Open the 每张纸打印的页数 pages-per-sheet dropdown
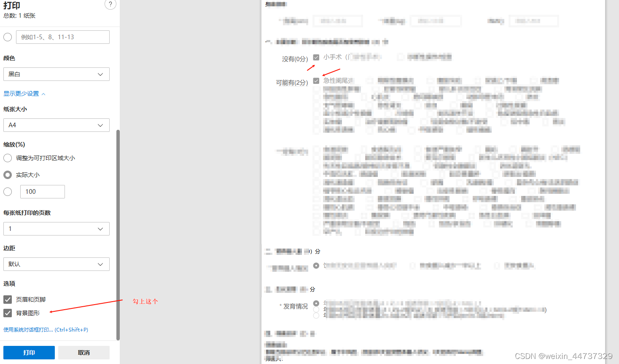The image size is (619, 364). coord(56,229)
